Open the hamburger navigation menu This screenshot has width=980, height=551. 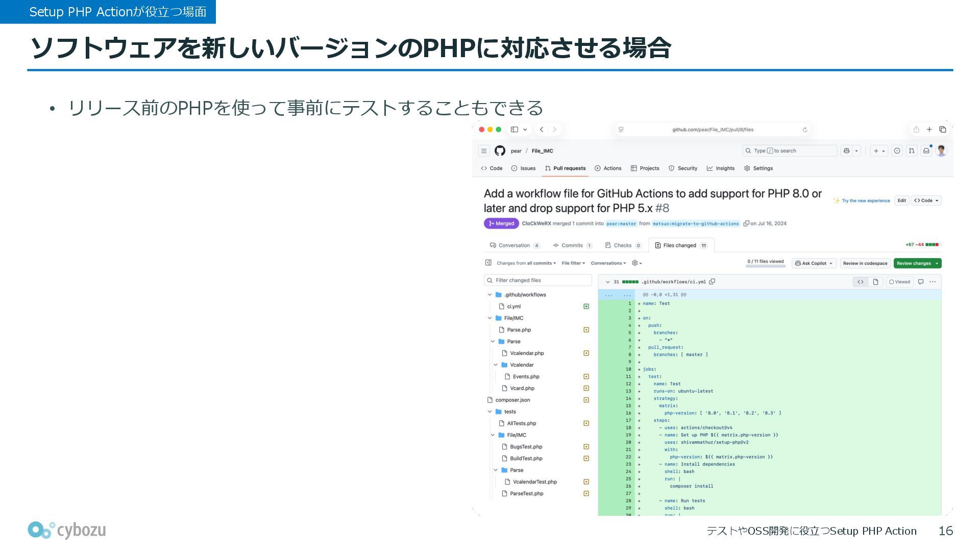point(483,151)
